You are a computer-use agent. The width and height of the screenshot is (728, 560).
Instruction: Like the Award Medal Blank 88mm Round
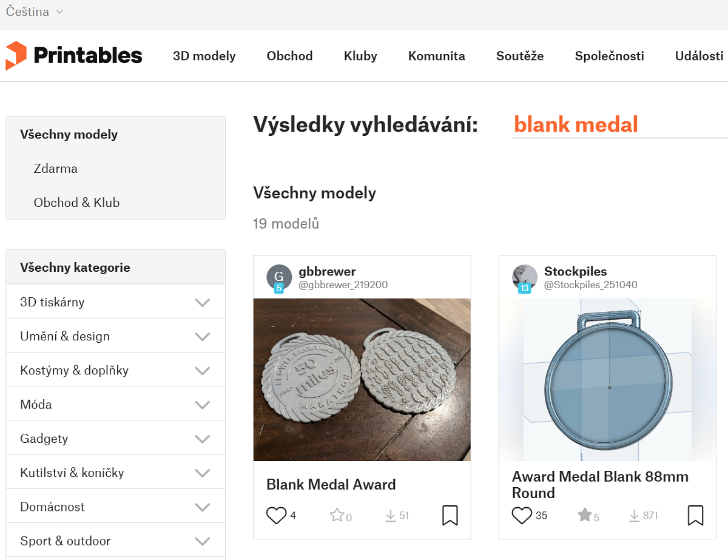522,516
